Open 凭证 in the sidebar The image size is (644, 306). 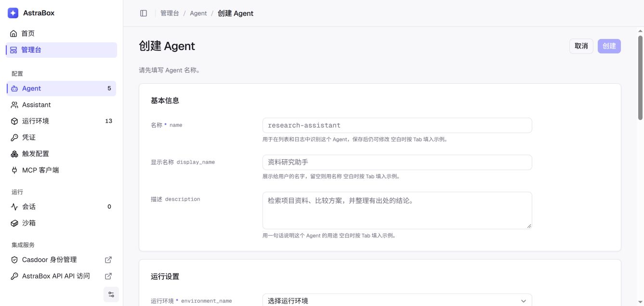(x=62, y=138)
